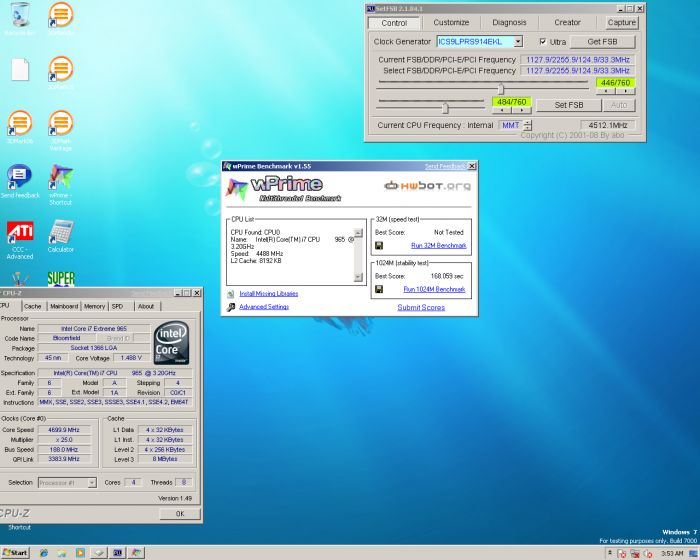Click the upper FSB slider thumb

pos(501,88)
